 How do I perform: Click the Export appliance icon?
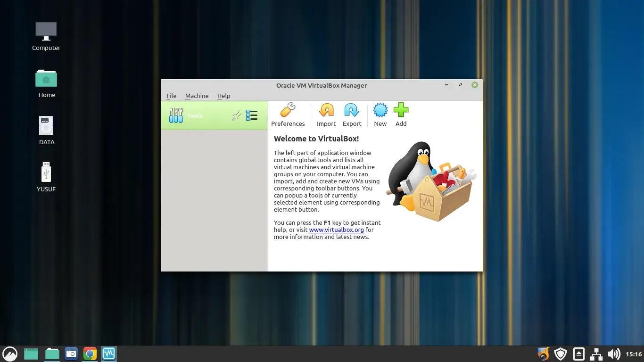(x=352, y=115)
